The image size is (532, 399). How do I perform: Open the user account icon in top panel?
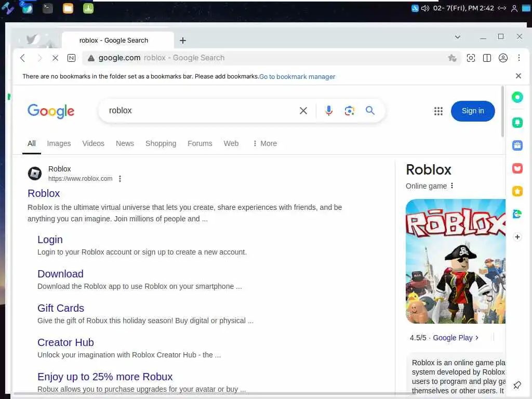click(514, 8)
